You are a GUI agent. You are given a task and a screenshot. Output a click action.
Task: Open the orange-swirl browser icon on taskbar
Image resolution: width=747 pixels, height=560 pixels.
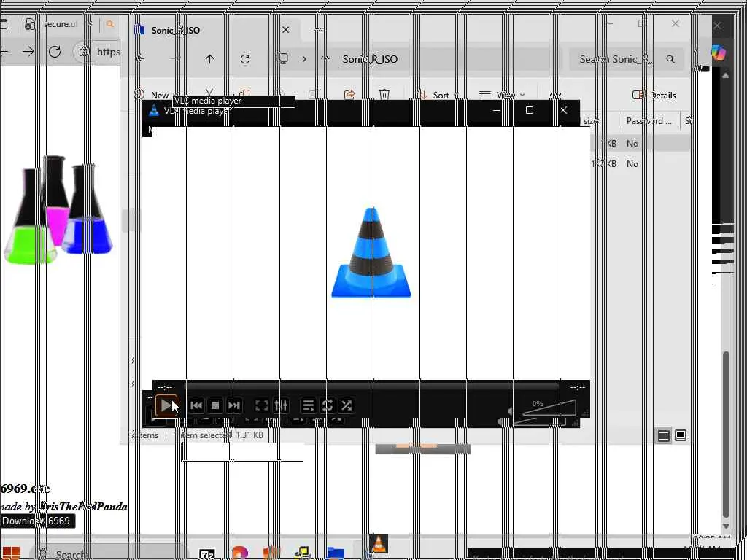(x=239, y=554)
